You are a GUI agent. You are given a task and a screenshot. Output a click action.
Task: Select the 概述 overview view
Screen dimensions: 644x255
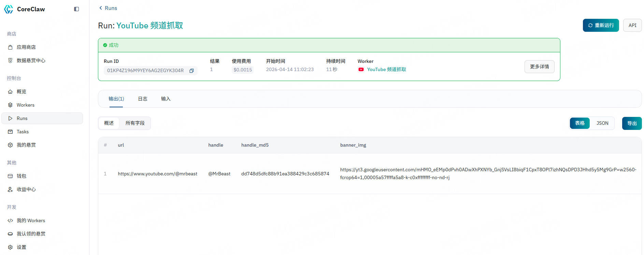(109, 123)
